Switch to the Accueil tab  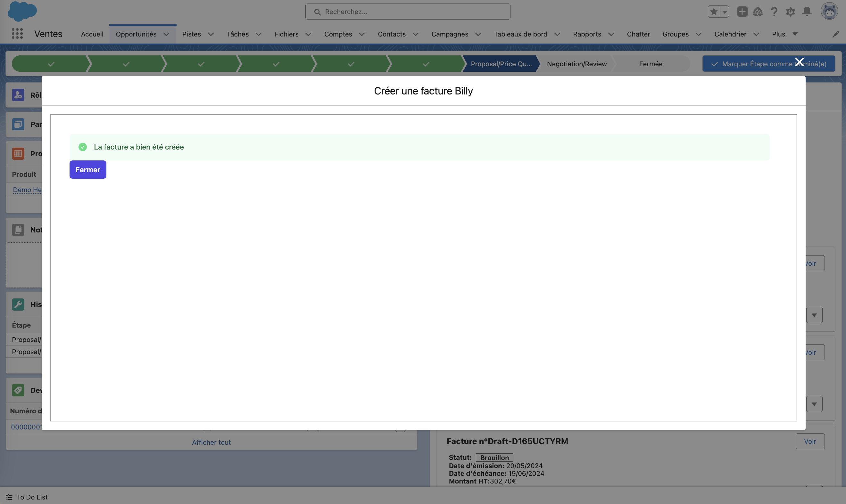pyautogui.click(x=92, y=34)
